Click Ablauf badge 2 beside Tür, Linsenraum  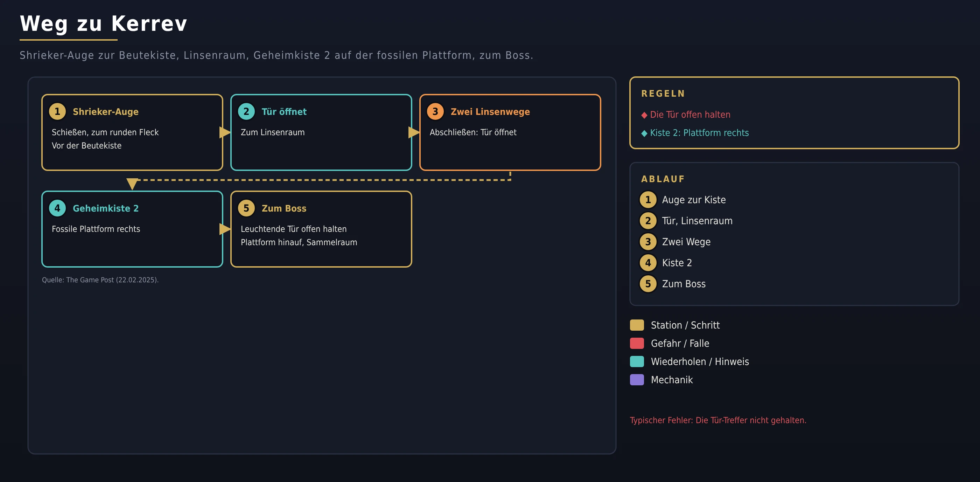pos(648,221)
